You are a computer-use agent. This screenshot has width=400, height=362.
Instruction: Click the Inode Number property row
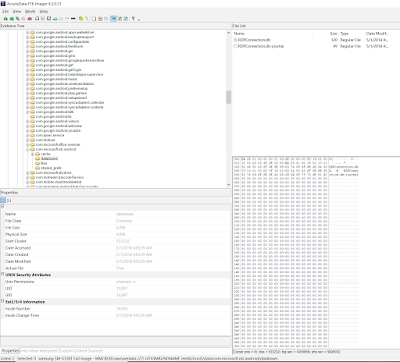[115, 308]
